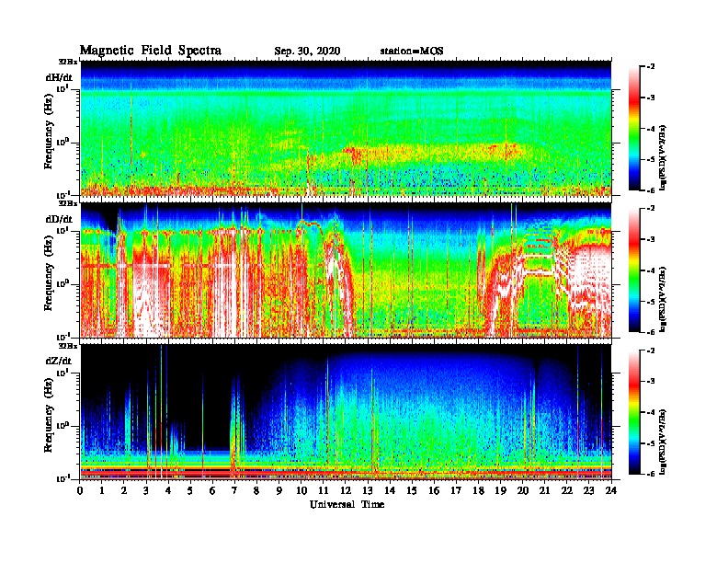Click hour "15" on the Universal Time axis
The image size is (728, 563).
pos(412,490)
